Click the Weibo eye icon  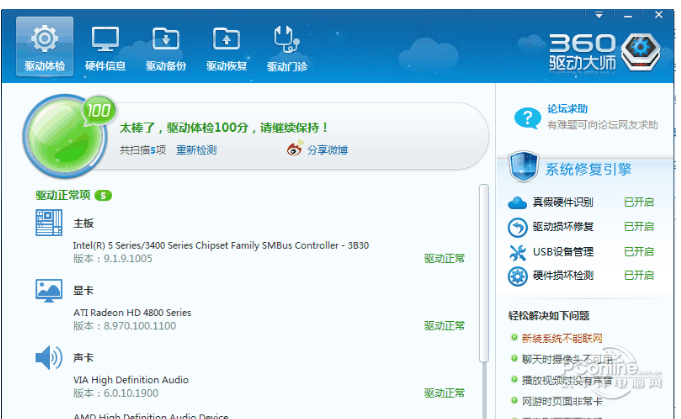pyautogui.click(x=294, y=148)
